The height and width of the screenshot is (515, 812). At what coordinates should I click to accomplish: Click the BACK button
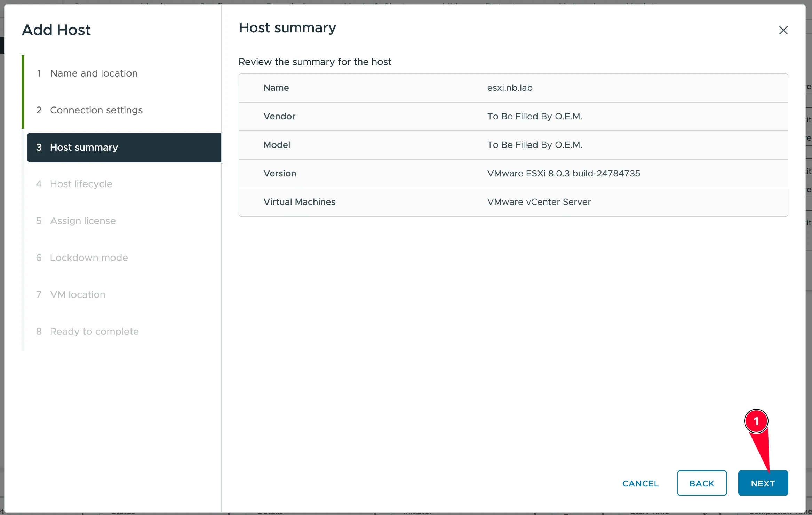702,483
